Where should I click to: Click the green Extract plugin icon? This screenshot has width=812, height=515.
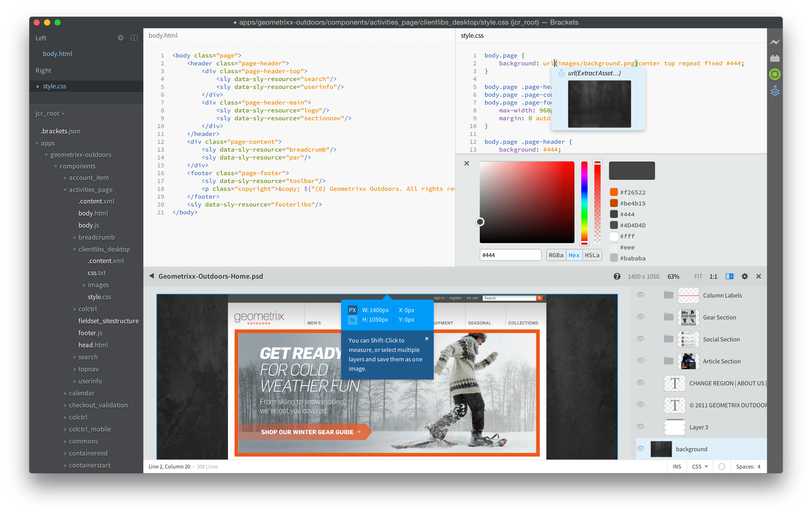[775, 74]
